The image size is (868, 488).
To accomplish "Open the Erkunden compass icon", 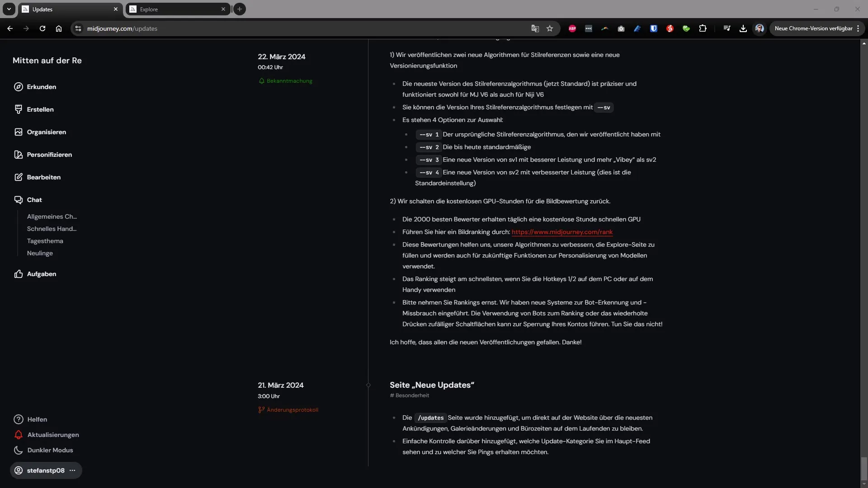I will [x=18, y=87].
